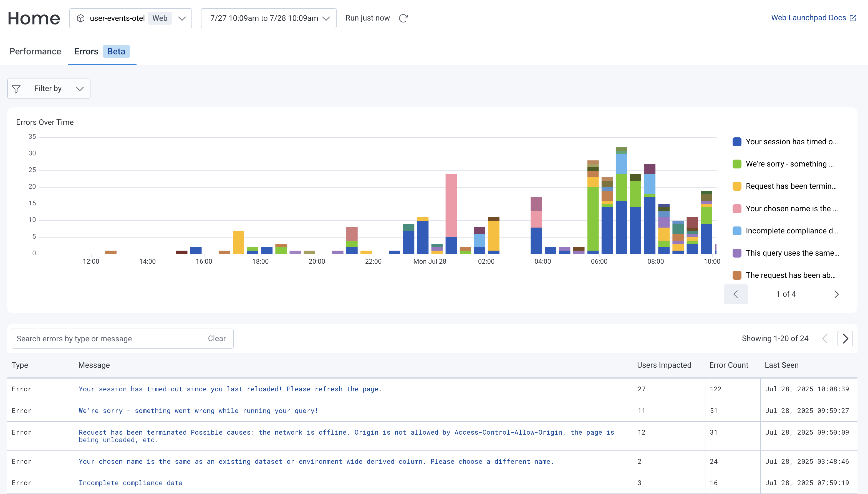Screen dimensions: 868x494
Task: Click the Last Seen column header
Action: [x=781, y=366]
